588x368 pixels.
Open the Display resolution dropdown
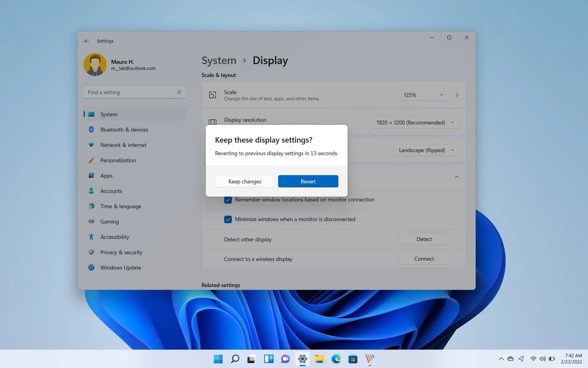(415, 123)
